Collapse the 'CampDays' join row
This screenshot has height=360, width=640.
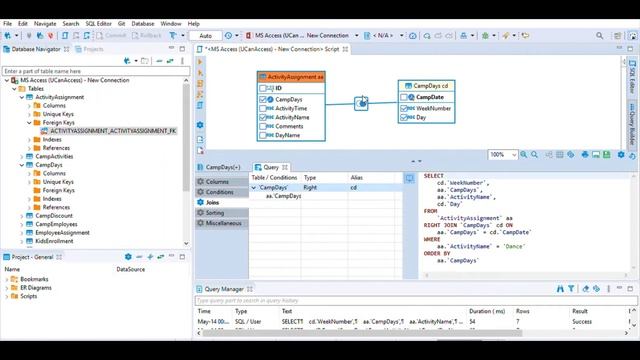coord(254,188)
